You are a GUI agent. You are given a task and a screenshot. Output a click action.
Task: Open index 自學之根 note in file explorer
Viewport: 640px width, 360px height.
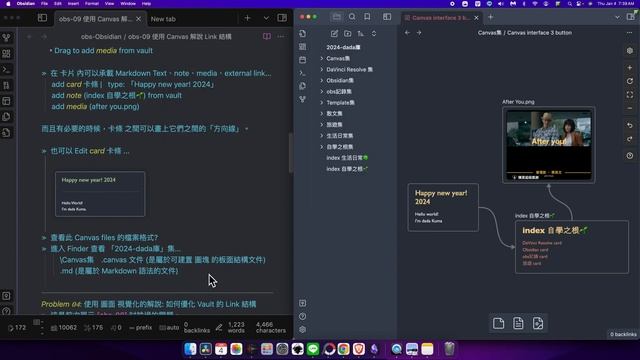[347, 169]
